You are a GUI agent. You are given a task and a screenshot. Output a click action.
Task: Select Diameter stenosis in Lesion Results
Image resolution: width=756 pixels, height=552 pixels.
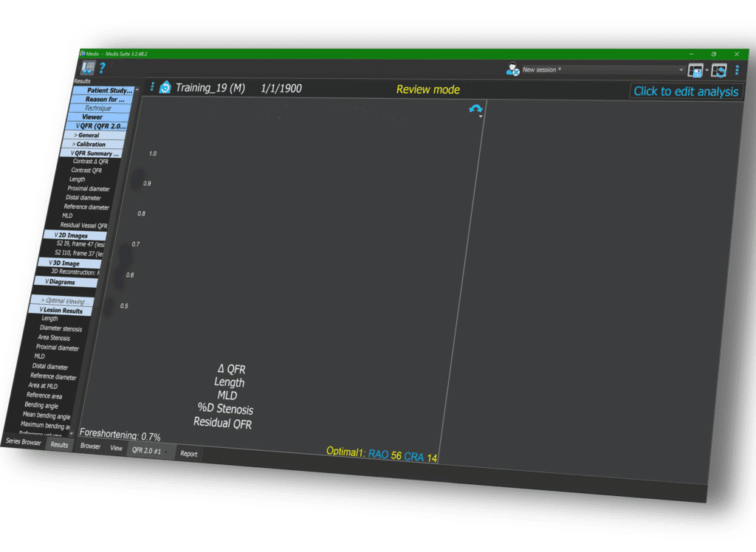61,328
